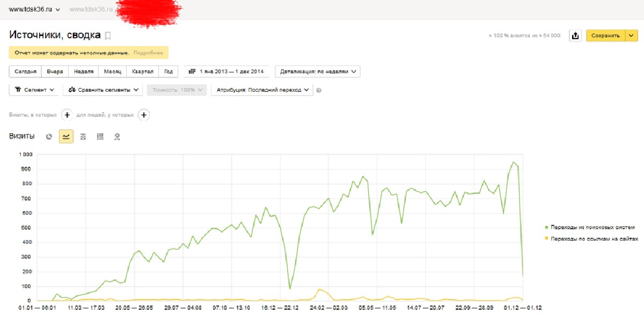Open the Сегмент dropdown
This screenshot has width=644, height=313.
pos(34,90)
